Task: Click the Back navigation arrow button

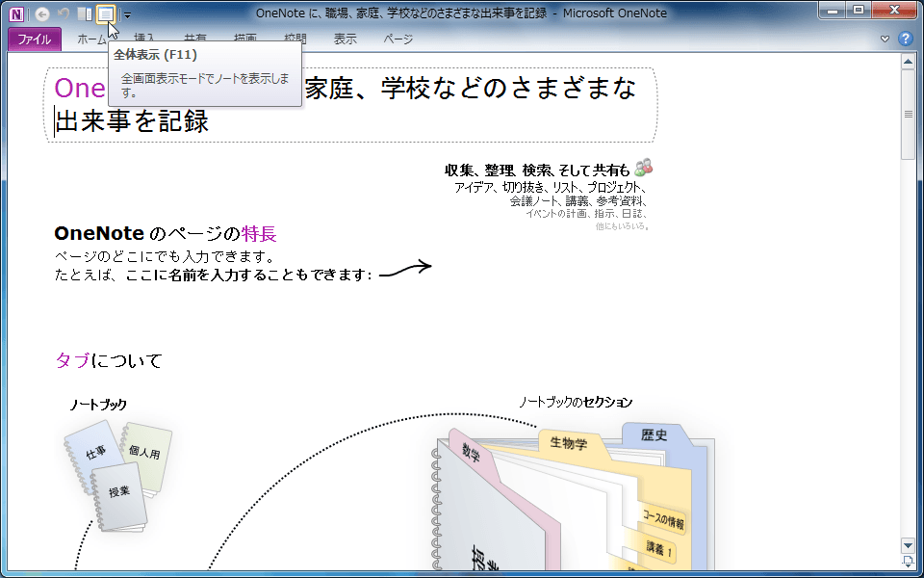Action: coord(41,14)
